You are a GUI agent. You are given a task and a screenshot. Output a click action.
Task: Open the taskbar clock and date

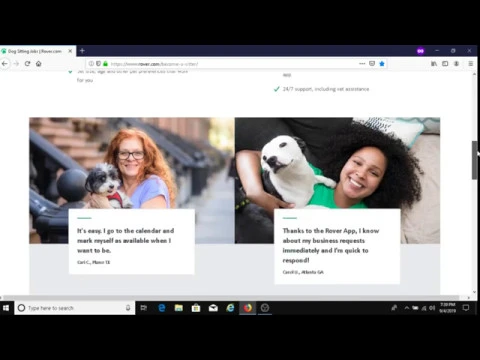click(447, 308)
